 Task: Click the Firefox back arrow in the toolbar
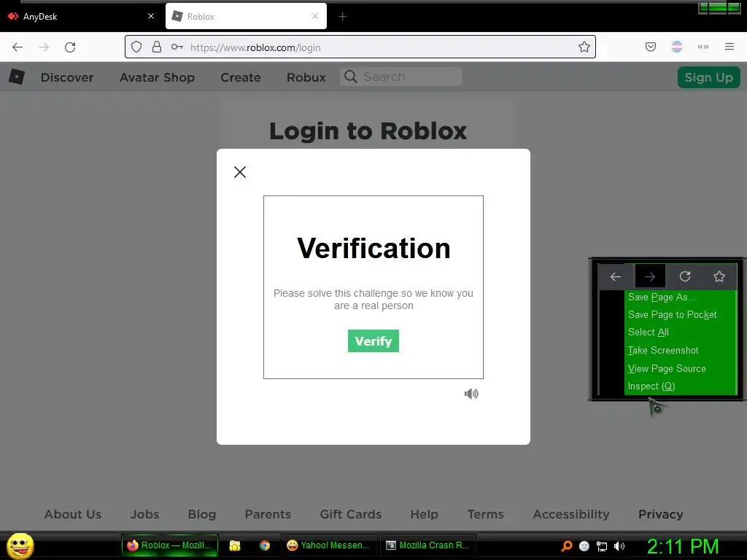18,47
